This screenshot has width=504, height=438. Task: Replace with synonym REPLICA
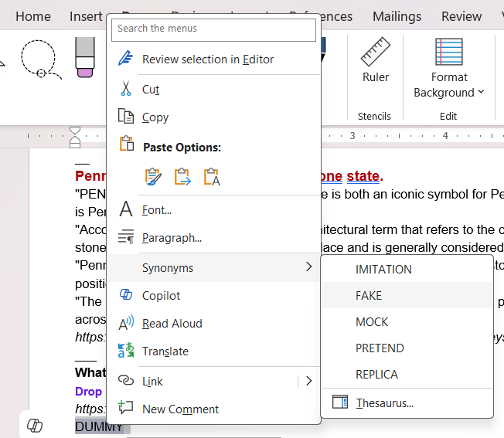[x=407, y=375]
